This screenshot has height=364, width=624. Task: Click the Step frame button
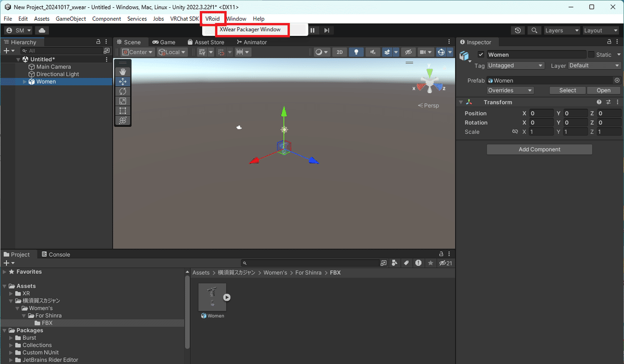coord(327,30)
